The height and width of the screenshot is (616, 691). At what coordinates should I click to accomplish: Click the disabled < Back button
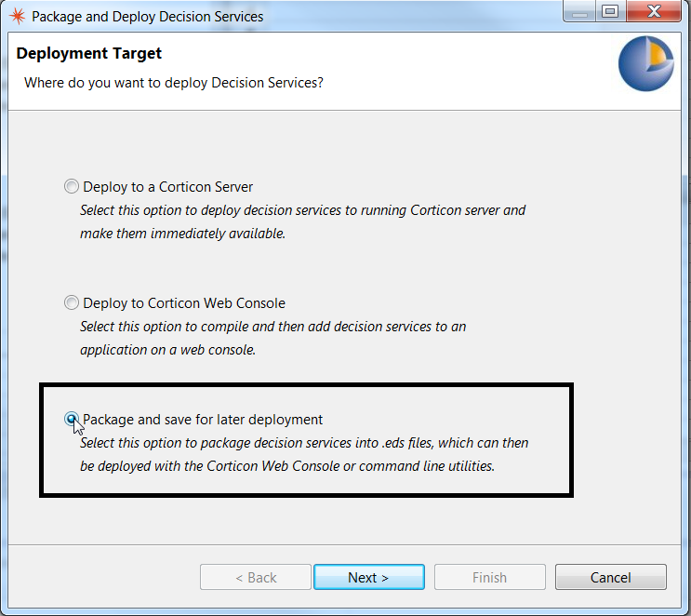256,577
